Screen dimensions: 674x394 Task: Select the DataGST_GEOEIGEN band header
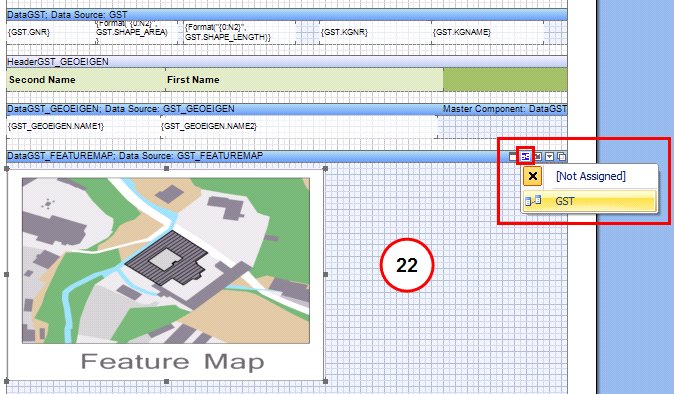coord(287,109)
